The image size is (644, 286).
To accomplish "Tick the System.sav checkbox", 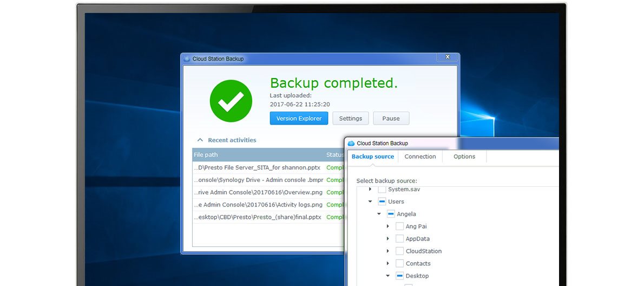I will point(382,190).
